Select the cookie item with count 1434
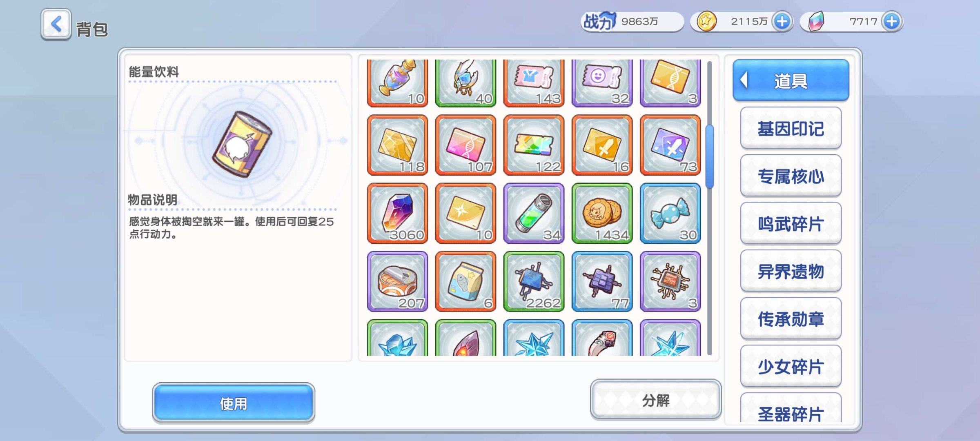Image resolution: width=980 pixels, height=441 pixels. pos(602,213)
